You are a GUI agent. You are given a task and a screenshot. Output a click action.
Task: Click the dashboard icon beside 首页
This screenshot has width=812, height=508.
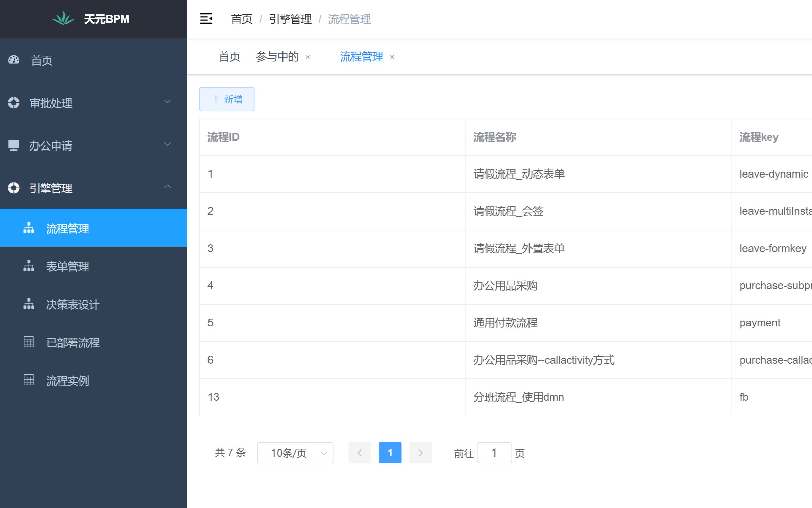pos(14,60)
